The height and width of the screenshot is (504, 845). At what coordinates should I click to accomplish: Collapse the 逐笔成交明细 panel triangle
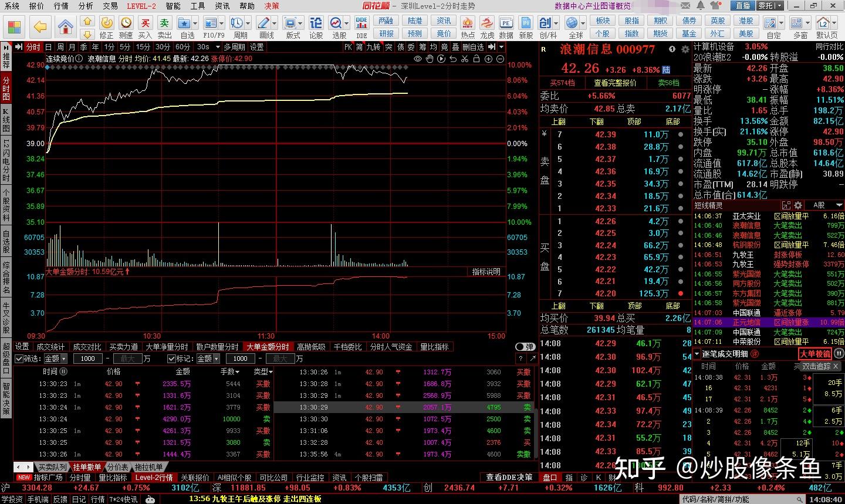pyautogui.click(x=697, y=354)
